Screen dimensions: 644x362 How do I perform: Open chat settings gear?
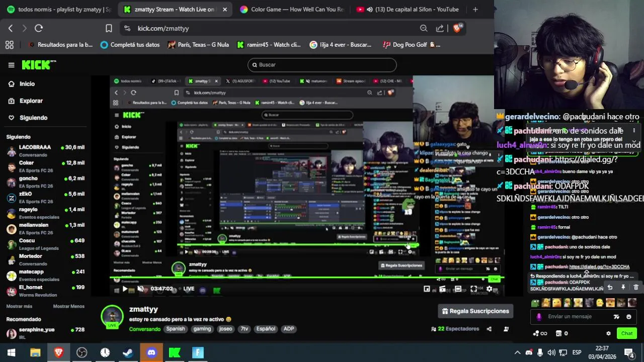pos(608,333)
